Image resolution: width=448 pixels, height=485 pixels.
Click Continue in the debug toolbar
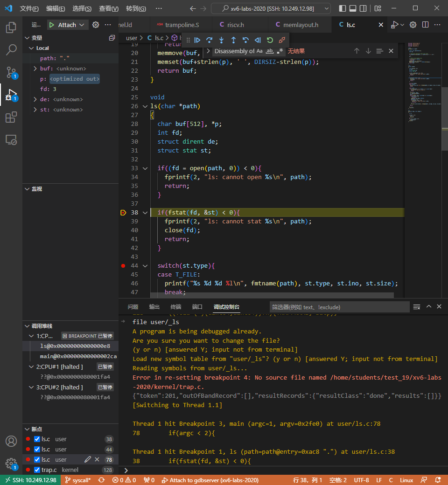click(197, 40)
